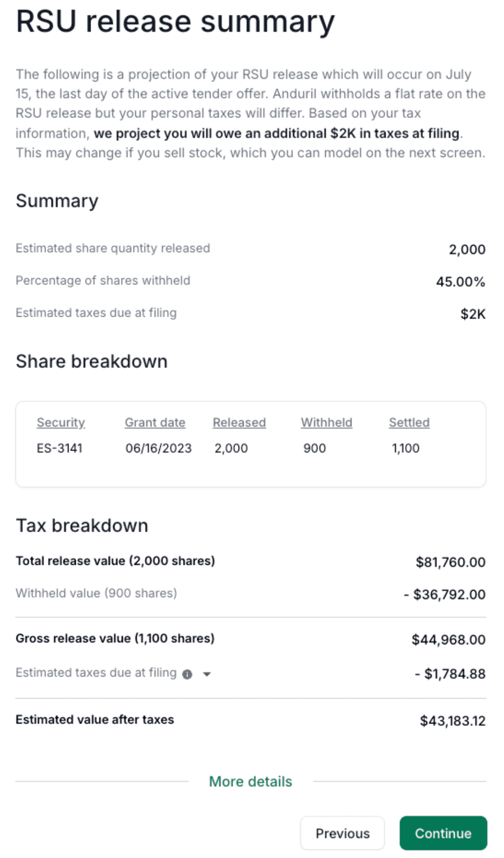Viewport: 504px width, 858px height.
Task: Click the Withheld value (900 shares) label
Action: 96,593
